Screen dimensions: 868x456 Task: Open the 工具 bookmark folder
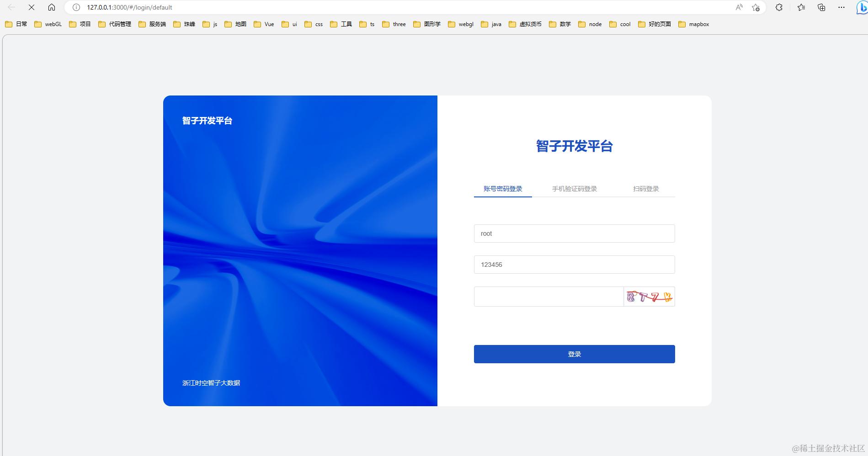(x=341, y=24)
